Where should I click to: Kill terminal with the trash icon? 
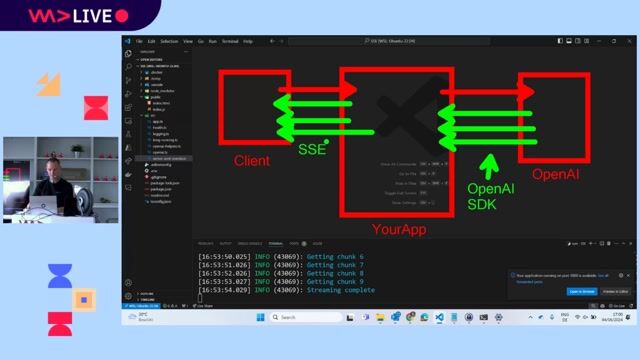click(609, 244)
